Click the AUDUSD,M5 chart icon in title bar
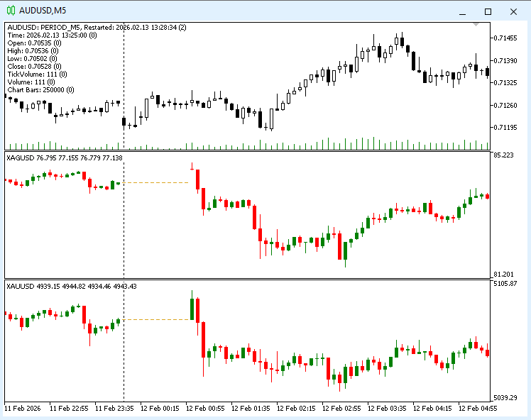 (x=11, y=11)
